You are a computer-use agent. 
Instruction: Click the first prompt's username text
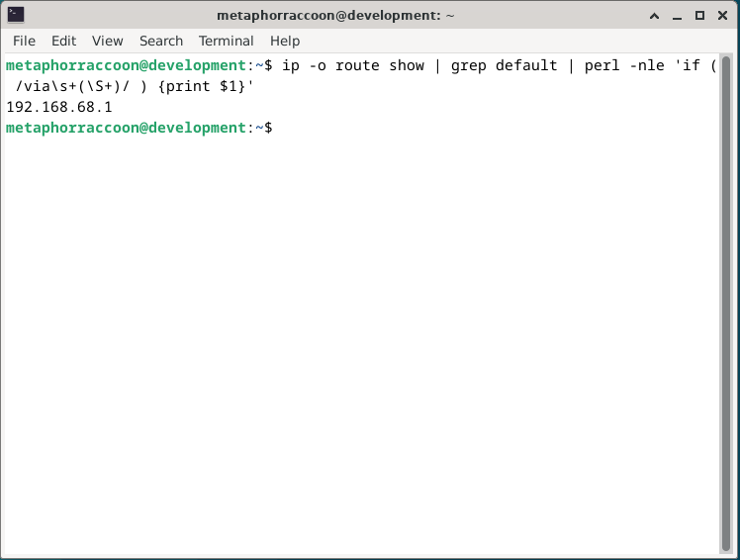point(61,65)
